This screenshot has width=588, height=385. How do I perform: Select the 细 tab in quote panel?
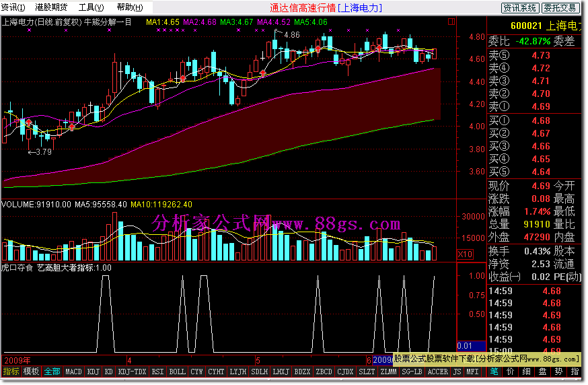tap(527, 372)
